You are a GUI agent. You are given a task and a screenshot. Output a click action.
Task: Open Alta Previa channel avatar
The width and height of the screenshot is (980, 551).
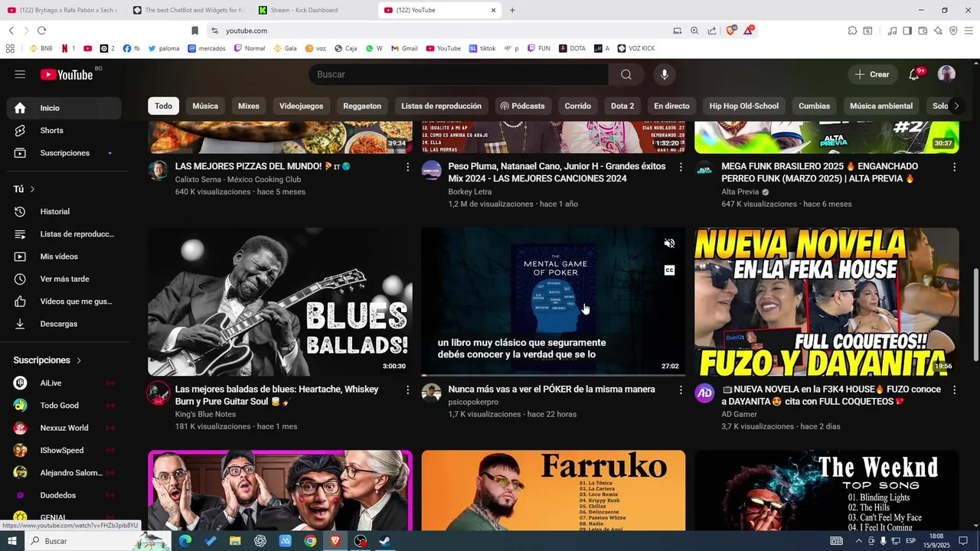tap(704, 170)
